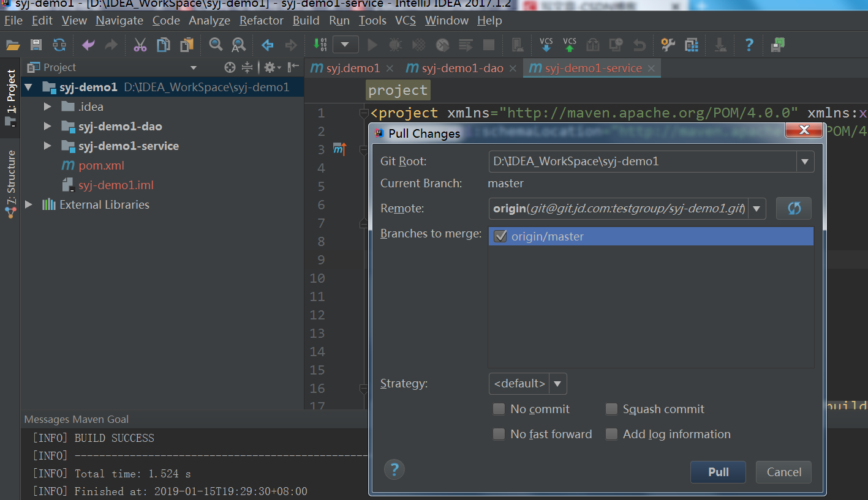Open Settings wrench icon in toolbar

(x=668, y=45)
